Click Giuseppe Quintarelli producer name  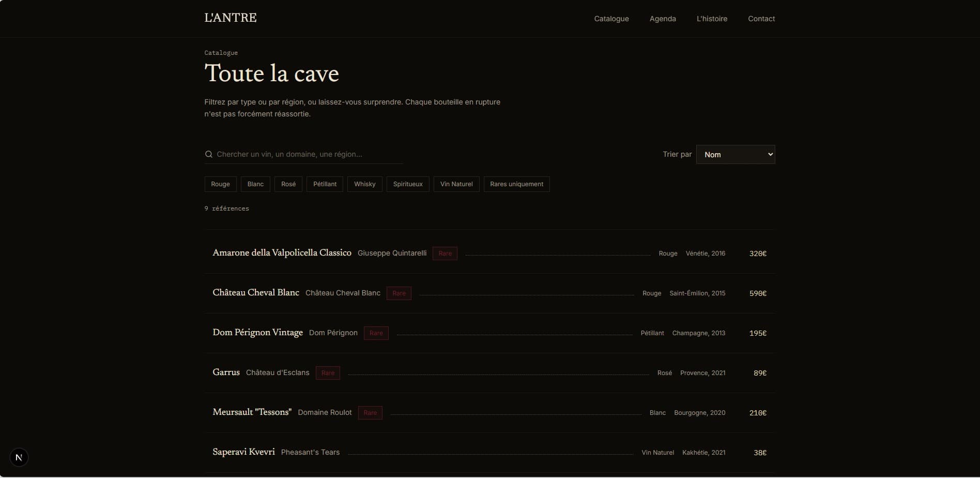[392, 253]
